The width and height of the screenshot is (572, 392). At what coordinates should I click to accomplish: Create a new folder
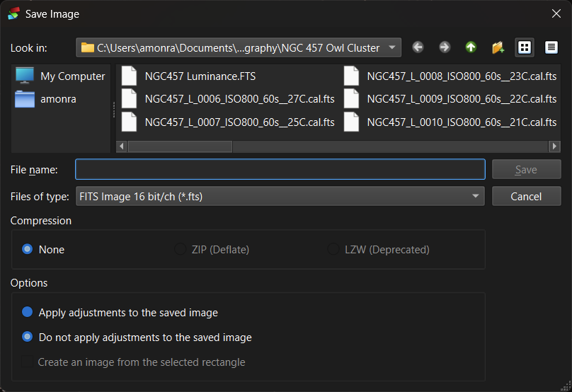tap(498, 47)
